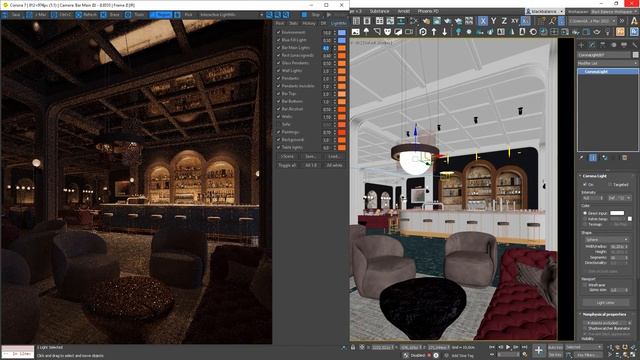Click the All 1.0 button
Screen dimensions: 640x360
coord(311,165)
